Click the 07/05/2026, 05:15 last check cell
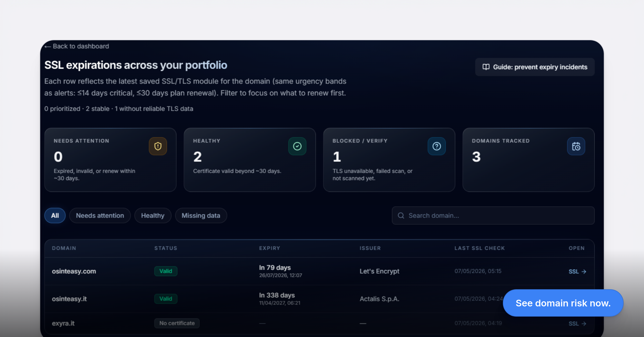Screen dimensions: 644x337 tap(478, 271)
